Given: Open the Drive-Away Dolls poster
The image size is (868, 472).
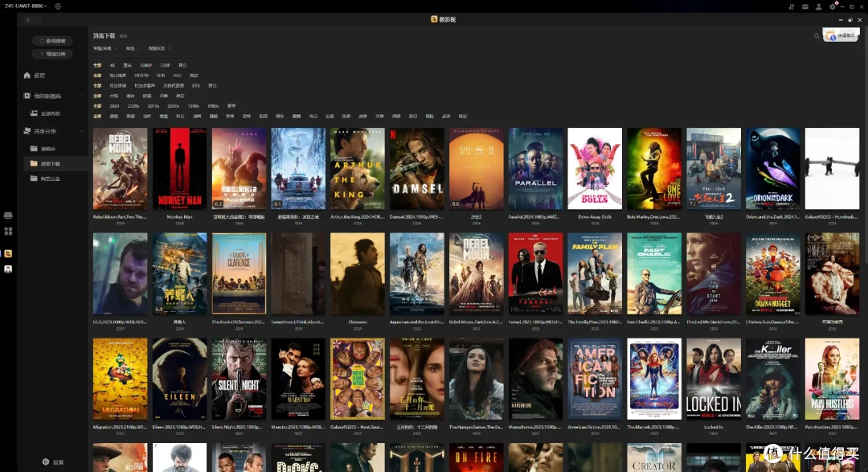Looking at the screenshot, I should 595,168.
